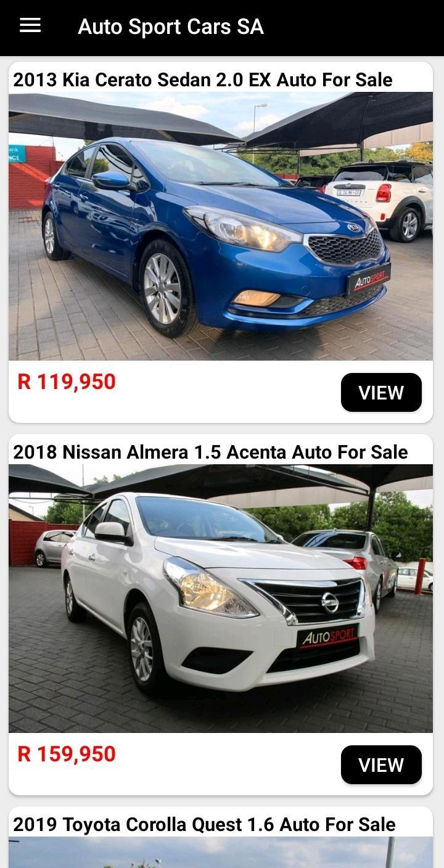Open the 2013 Kia Cerato Sedan listing title
Image resolution: width=444 pixels, height=868 pixels.
pos(202,80)
